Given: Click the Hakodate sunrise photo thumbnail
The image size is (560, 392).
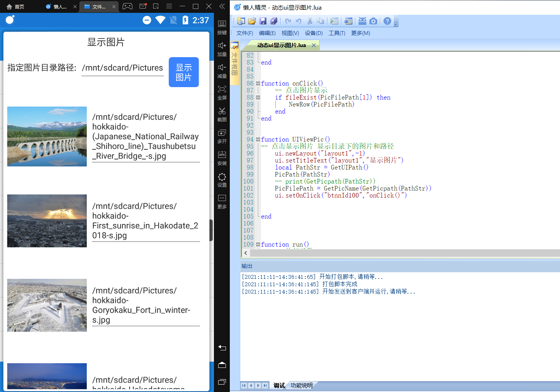Looking at the screenshot, I should (x=47, y=221).
